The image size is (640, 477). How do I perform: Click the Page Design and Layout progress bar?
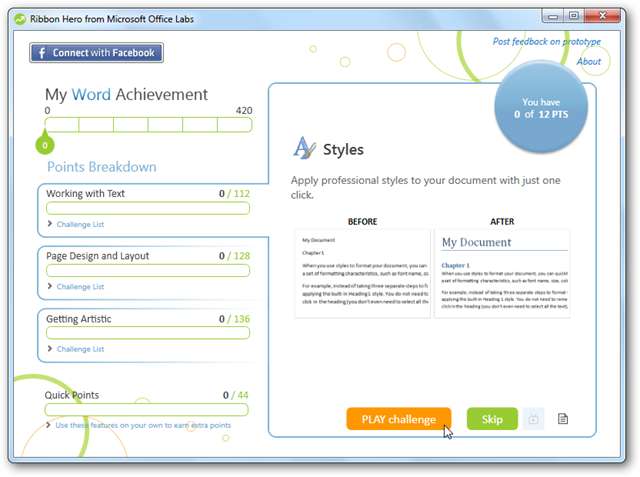[x=148, y=271]
